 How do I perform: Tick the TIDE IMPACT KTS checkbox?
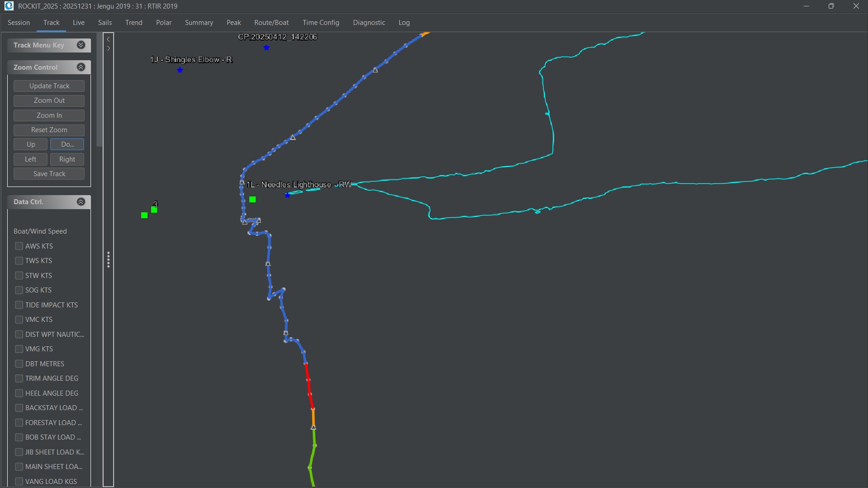19,305
